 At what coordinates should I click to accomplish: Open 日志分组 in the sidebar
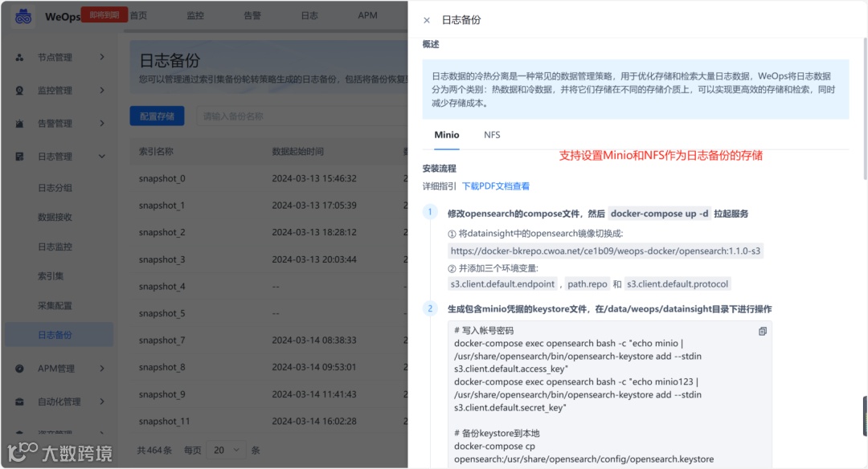(x=55, y=188)
